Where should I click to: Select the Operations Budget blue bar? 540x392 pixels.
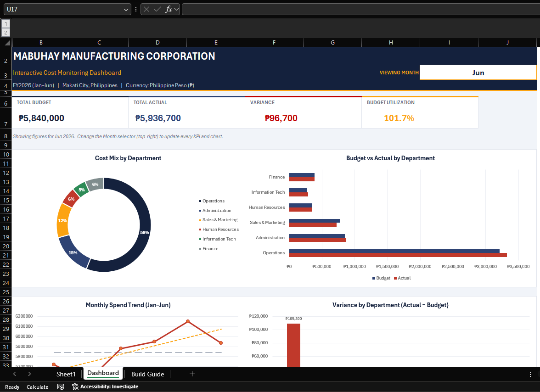pyautogui.click(x=394, y=251)
